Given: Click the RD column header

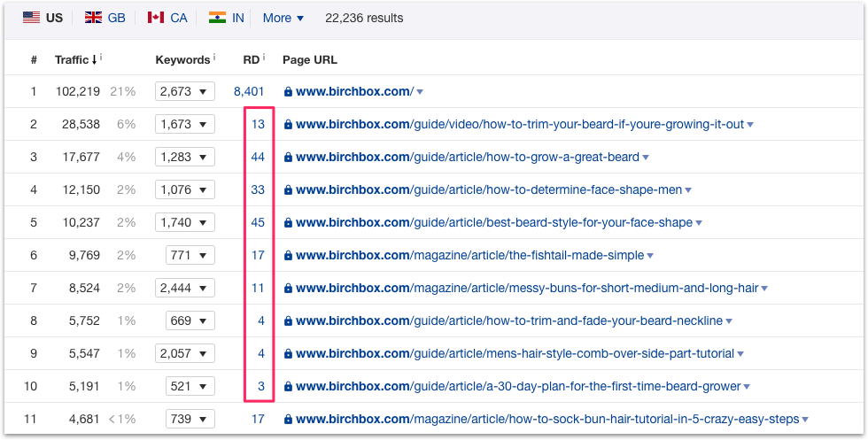Looking at the screenshot, I should tap(251, 60).
